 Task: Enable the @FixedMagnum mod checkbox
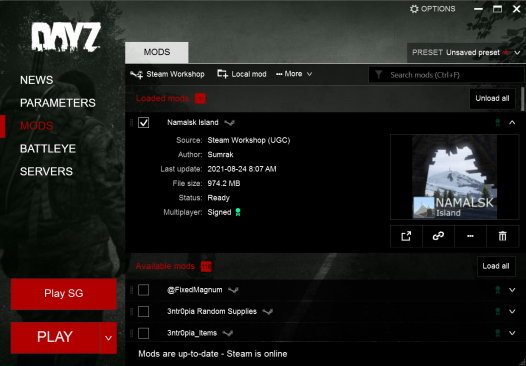pyautogui.click(x=144, y=290)
